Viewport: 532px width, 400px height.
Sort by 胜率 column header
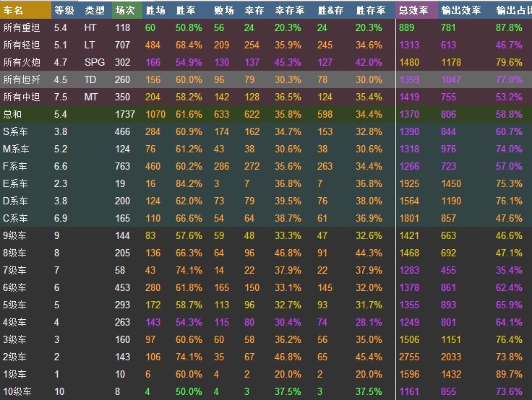[185, 10]
